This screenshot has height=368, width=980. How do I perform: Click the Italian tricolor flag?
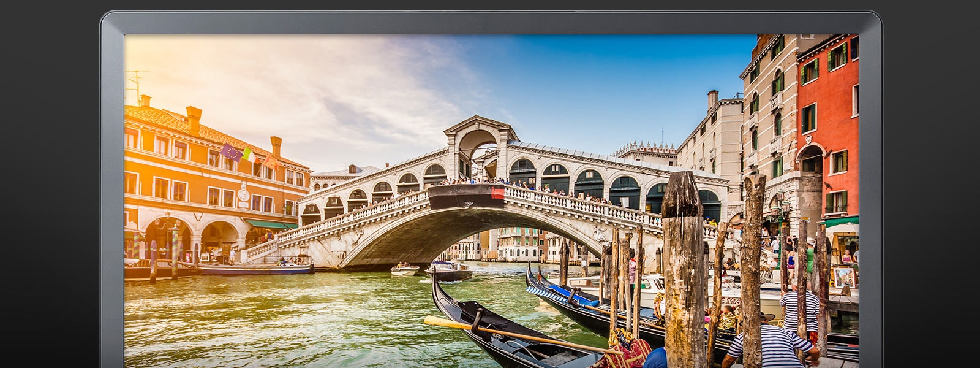pyautogui.click(x=249, y=155)
